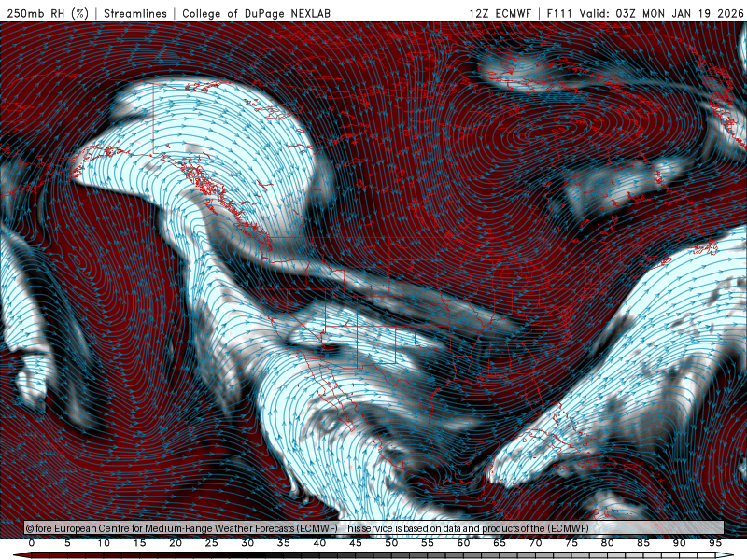Select the "Valid: 03Z MON JAN 19 2026" text

(661, 13)
